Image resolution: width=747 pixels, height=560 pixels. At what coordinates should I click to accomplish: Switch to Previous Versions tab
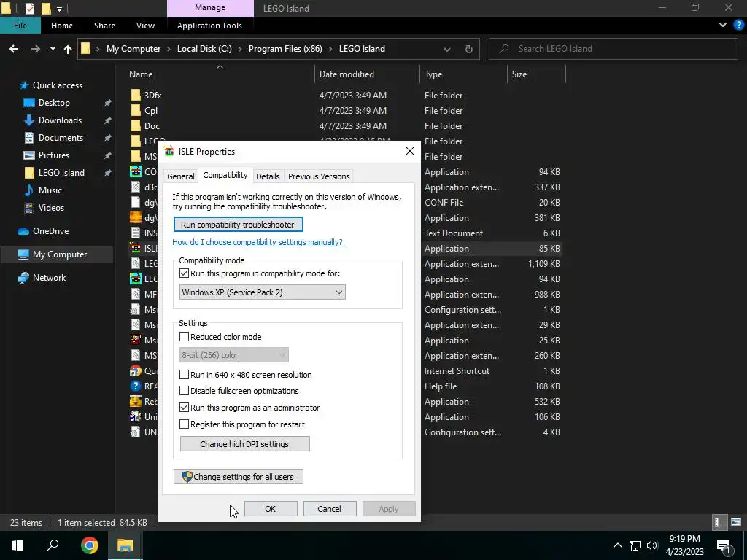tap(319, 176)
